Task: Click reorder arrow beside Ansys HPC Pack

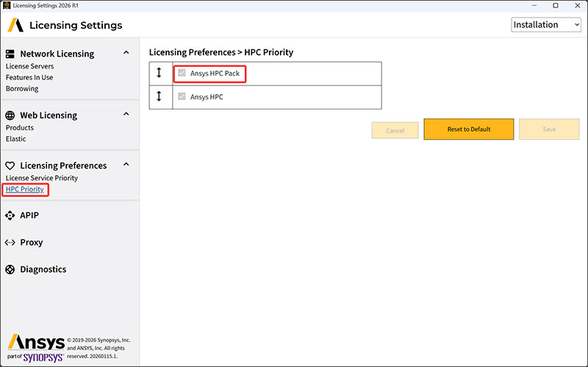Action: tap(160, 74)
